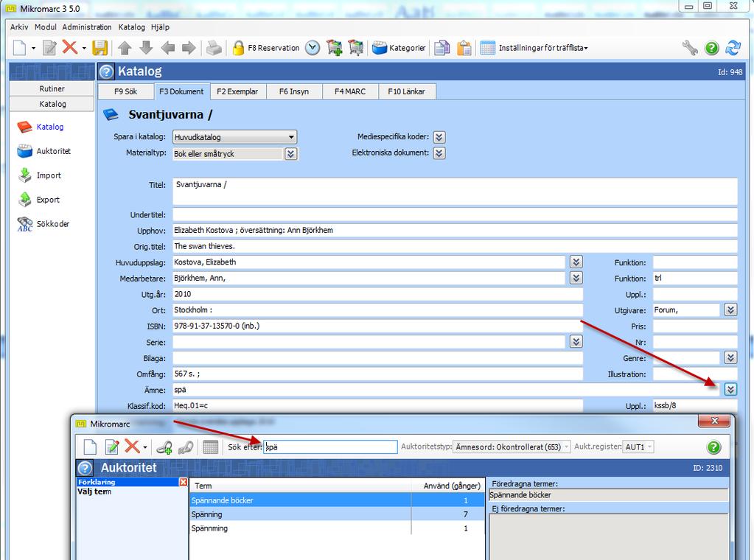Open the Administration menu
Screen dimensions: 754x560
point(86,27)
